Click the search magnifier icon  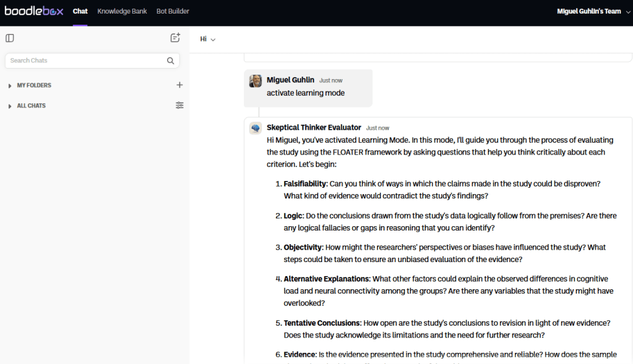pos(170,61)
